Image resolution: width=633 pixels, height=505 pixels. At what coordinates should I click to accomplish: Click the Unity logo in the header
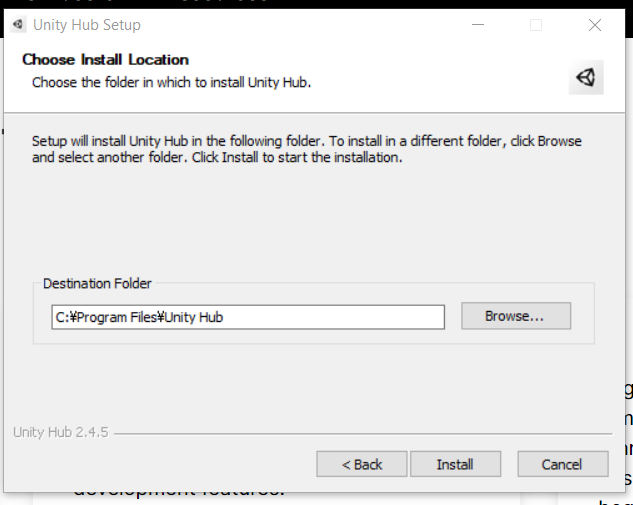(x=586, y=77)
